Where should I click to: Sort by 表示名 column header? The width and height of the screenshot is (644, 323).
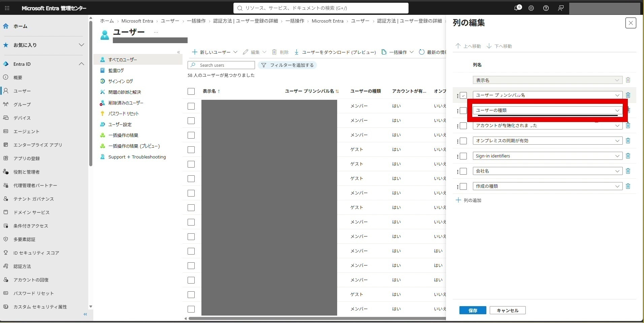[211, 91]
